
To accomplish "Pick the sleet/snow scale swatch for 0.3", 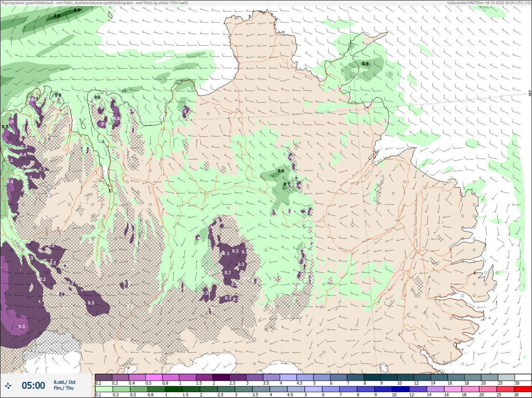I will [121, 377].
